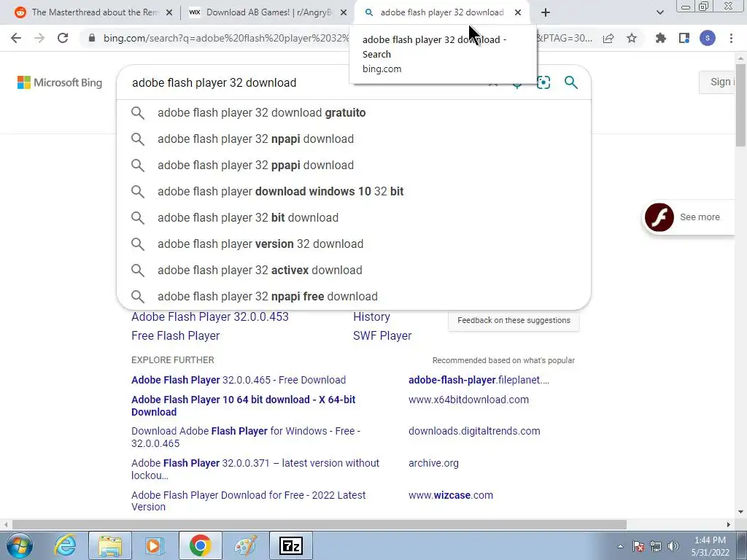Expand the tab search dropdown arrow
Viewport: 747px width, 560px height.
coord(659,12)
